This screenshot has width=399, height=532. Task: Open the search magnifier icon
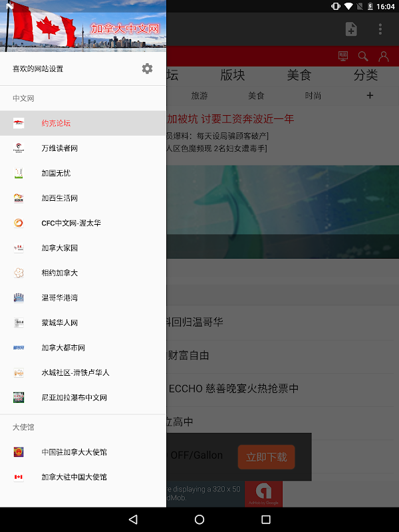click(x=363, y=56)
